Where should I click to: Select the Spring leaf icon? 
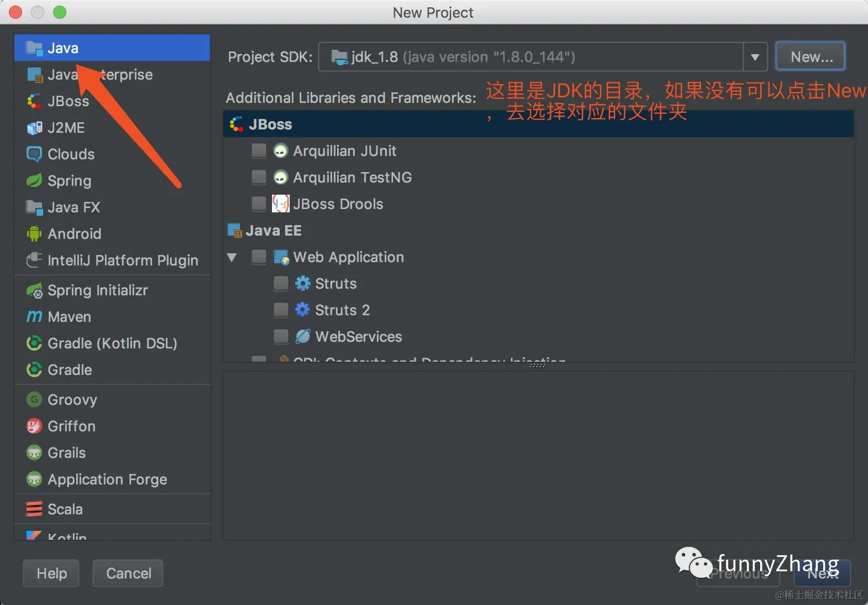click(34, 180)
